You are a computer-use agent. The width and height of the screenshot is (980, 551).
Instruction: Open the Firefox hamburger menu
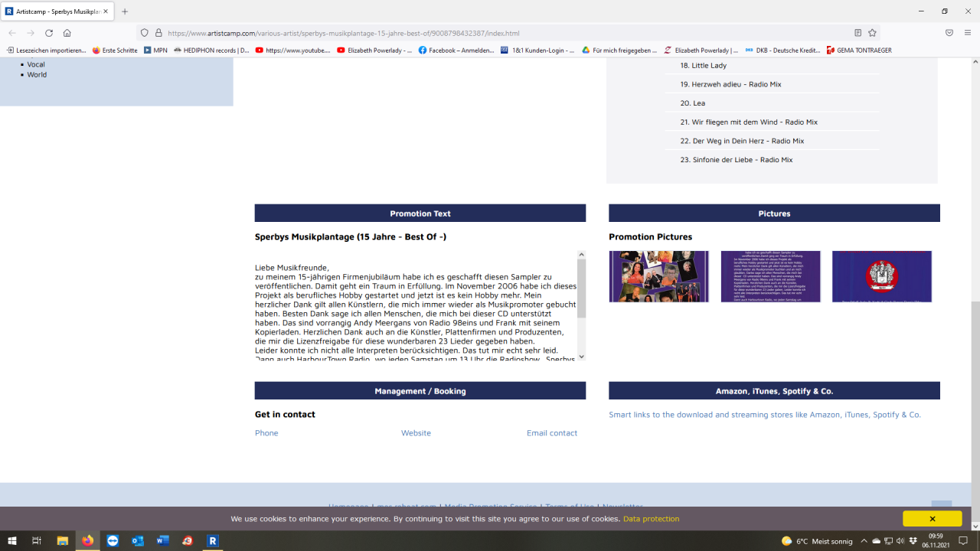pyautogui.click(x=968, y=33)
